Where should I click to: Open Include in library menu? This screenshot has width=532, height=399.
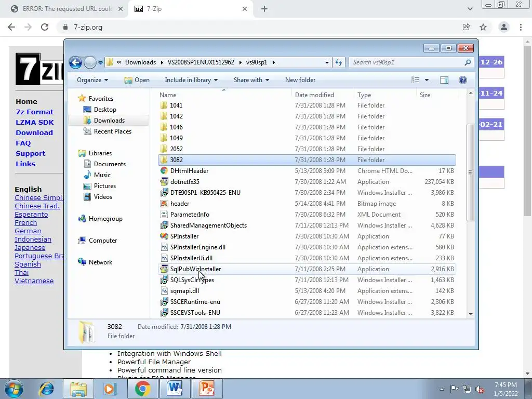pyautogui.click(x=191, y=80)
